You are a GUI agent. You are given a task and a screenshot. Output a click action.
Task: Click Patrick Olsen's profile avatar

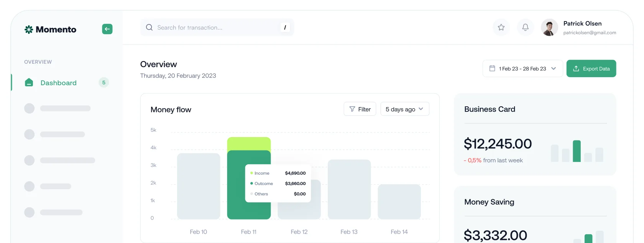pyautogui.click(x=549, y=28)
